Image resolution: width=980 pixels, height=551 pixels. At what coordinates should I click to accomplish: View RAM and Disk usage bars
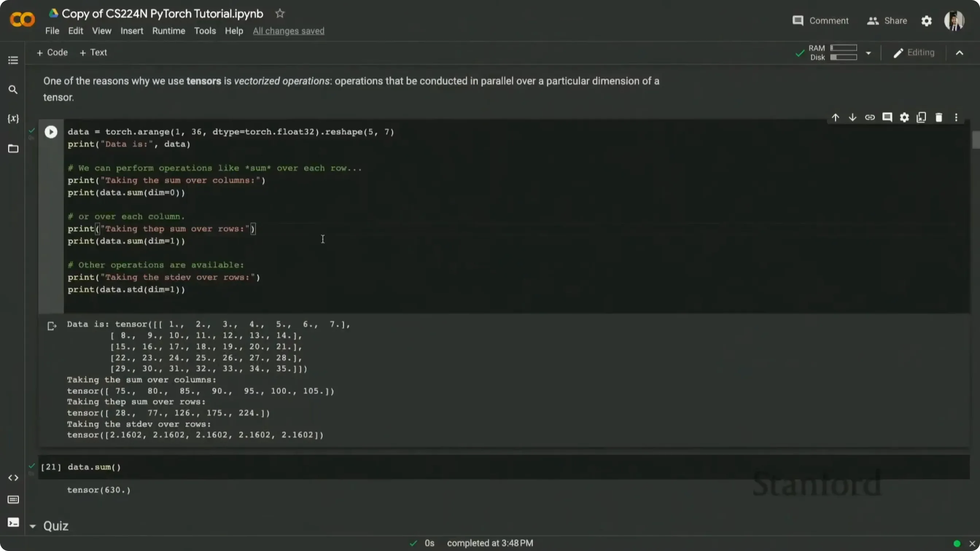833,53
